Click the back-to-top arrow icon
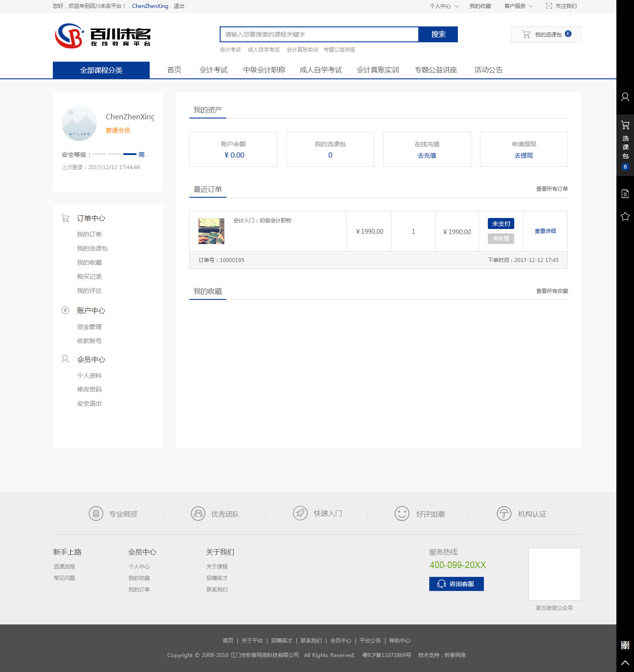This screenshot has height=672, width=634. 625,662
